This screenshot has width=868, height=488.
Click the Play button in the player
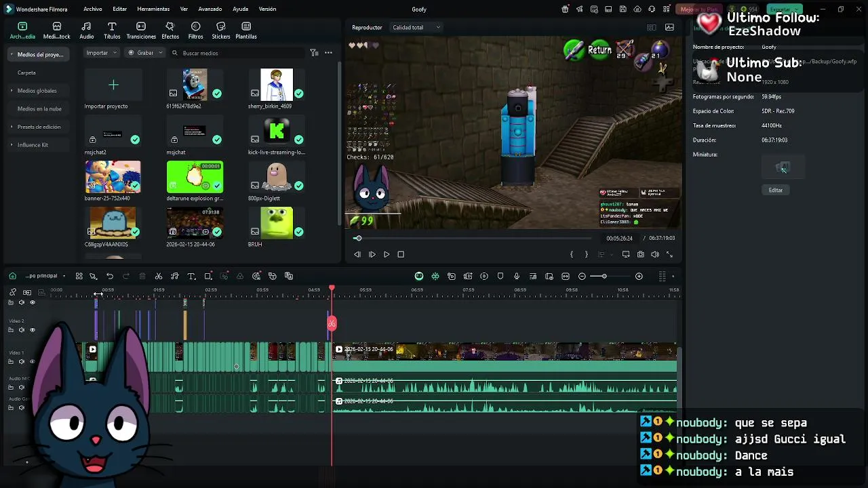(x=387, y=254)
